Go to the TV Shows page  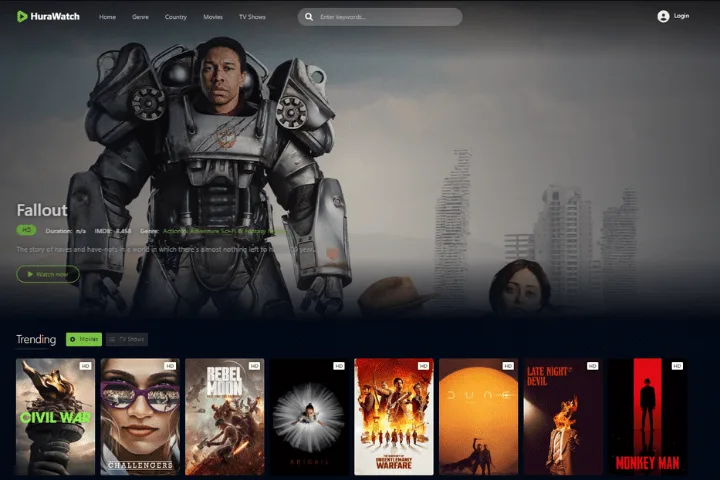point(252,17)
